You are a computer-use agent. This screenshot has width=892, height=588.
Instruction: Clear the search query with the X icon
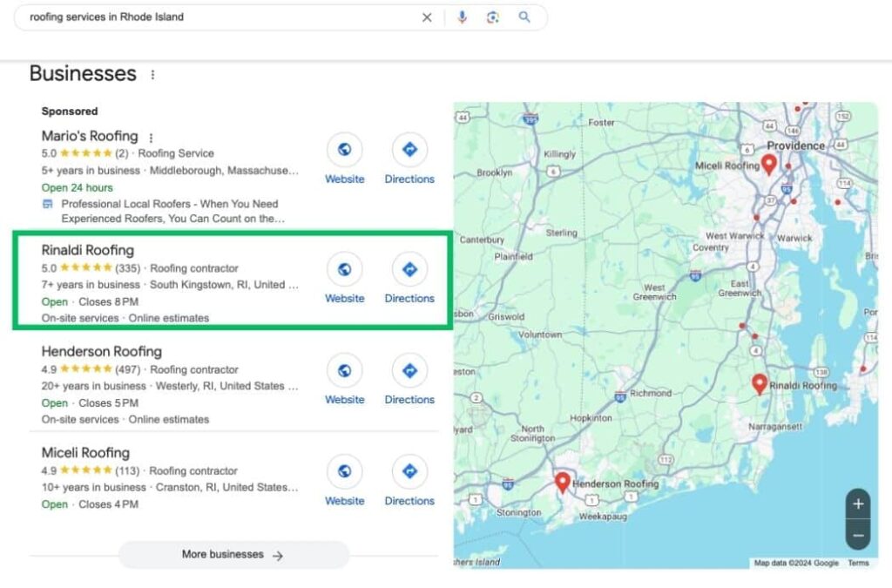tap(427, 17)
